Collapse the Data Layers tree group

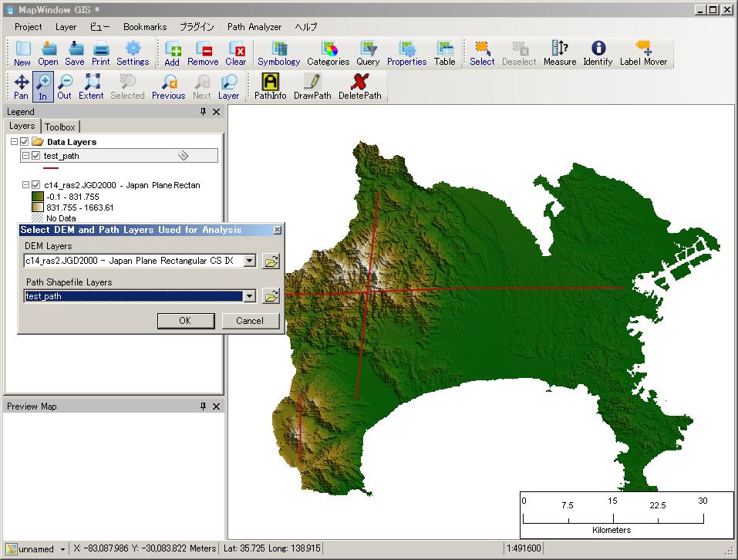[x=14, y=142]
